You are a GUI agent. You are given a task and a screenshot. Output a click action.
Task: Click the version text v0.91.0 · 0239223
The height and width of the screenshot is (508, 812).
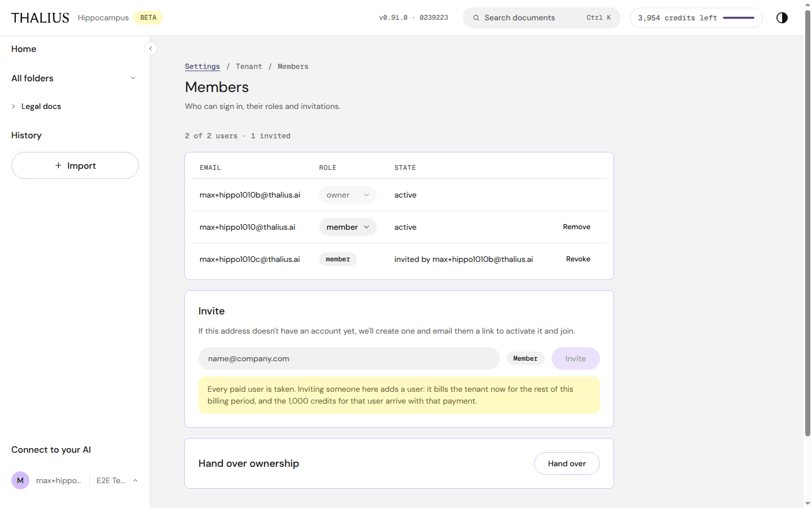(413, 18)
